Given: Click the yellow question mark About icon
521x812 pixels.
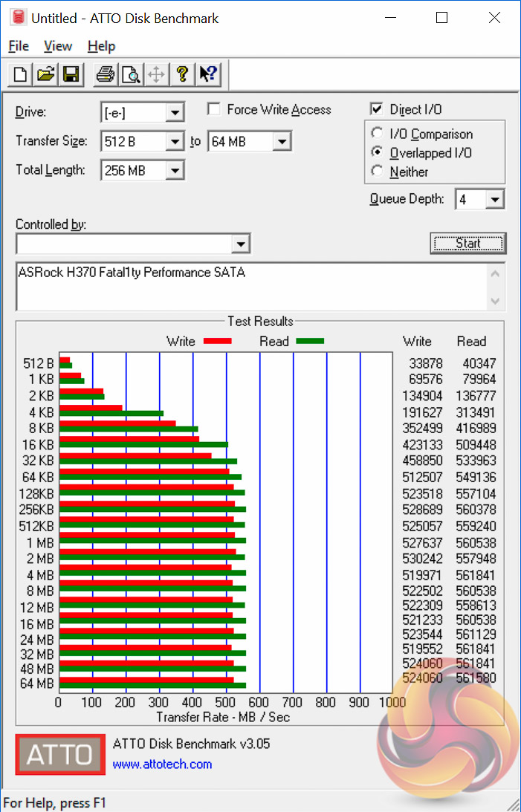Looking at the screenshot, I should (182, 74).
